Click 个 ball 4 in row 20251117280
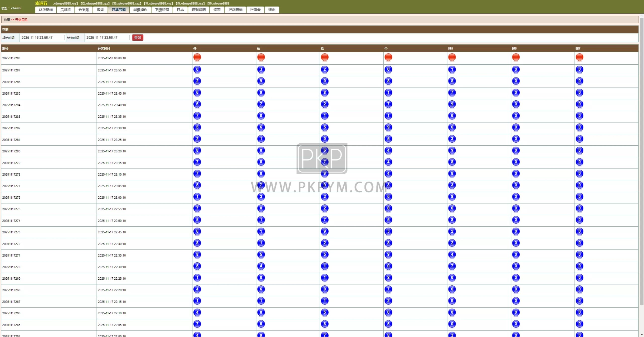644x337 pixels. tap(388, 150)
